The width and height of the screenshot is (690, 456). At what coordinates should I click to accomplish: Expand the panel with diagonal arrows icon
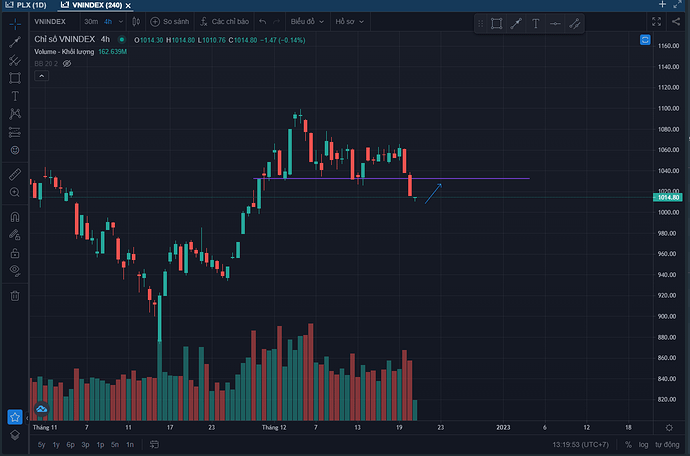(x=678, y=4)
